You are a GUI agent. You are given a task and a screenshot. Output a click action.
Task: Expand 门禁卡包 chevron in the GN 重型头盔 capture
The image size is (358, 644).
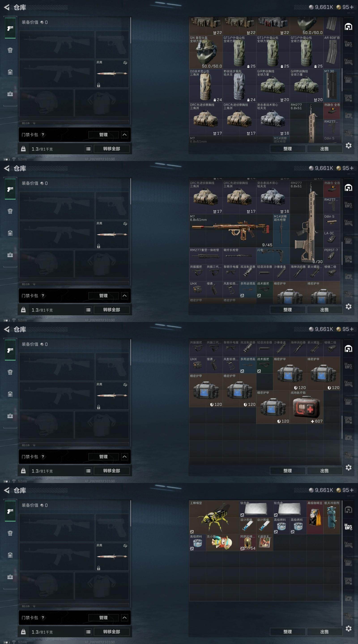tap(125, 135)
